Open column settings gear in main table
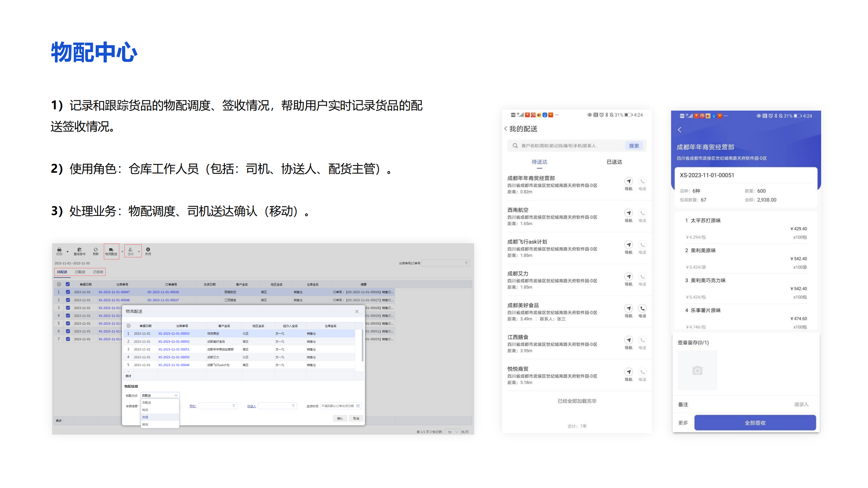868x488 pixels. point(59,284)
